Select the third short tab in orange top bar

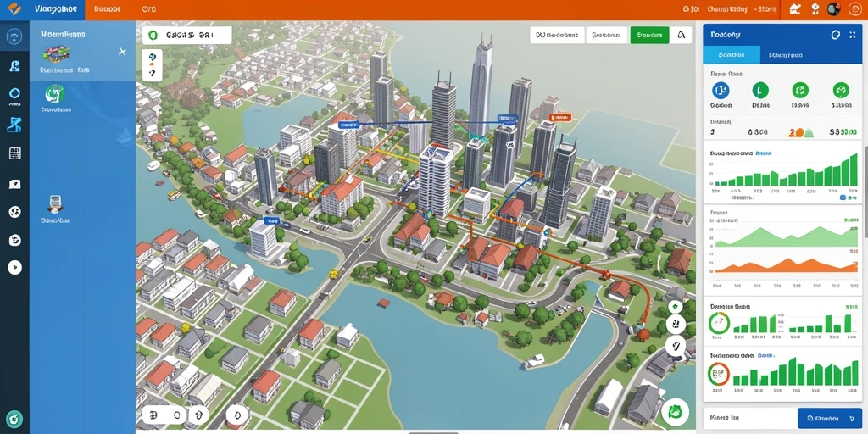(x=148, y=9)
